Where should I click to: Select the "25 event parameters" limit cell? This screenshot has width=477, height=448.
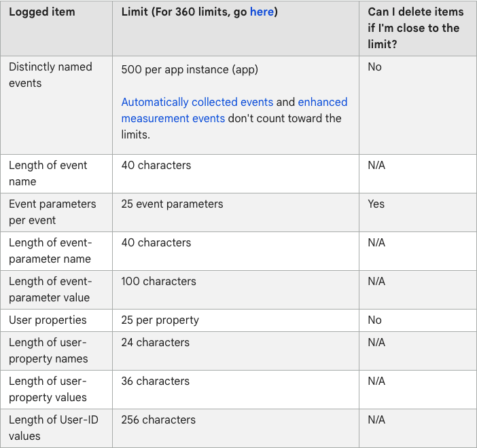[172, 204]
